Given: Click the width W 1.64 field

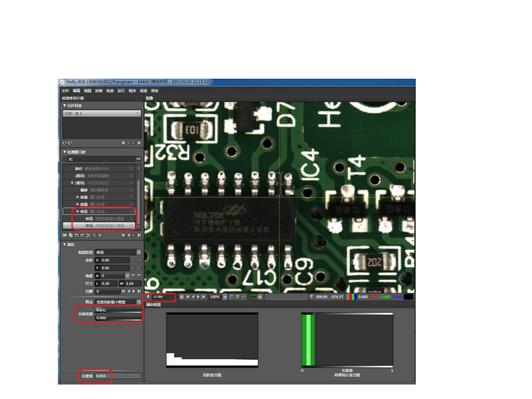Looking at the screenshot, I should pos(130,284).
